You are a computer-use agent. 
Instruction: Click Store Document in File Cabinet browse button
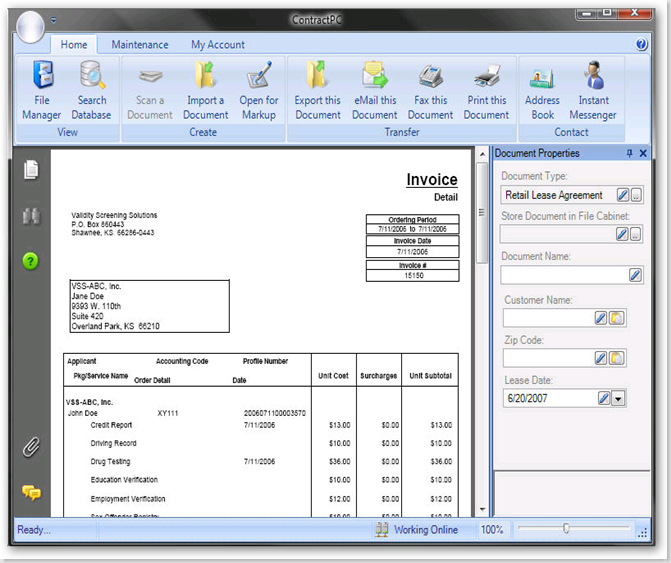point(636,234)
